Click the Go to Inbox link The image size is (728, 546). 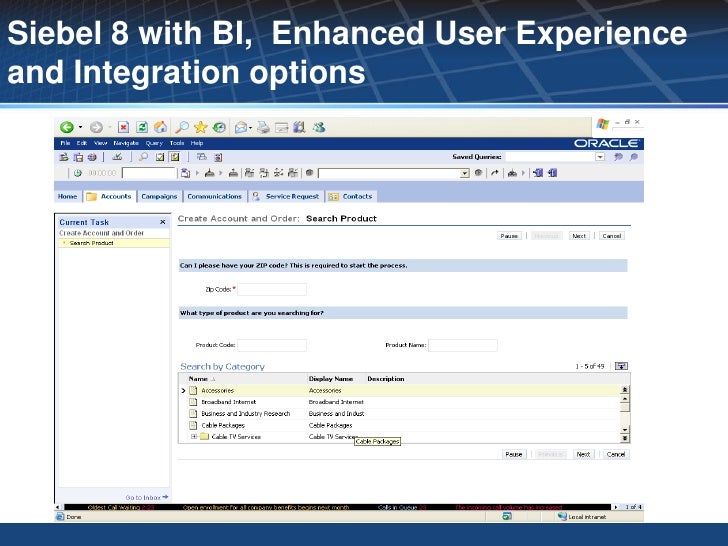147,498
